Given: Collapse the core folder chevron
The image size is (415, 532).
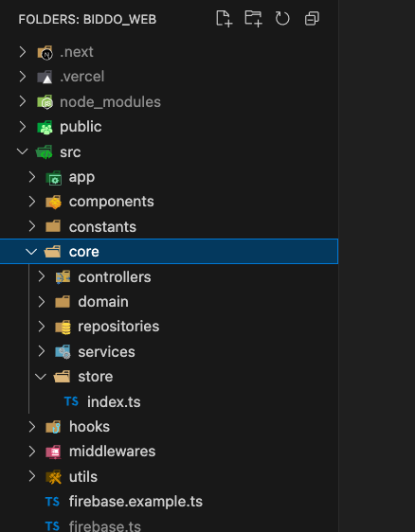Looking at the screenshot, I should click(31, 252).
